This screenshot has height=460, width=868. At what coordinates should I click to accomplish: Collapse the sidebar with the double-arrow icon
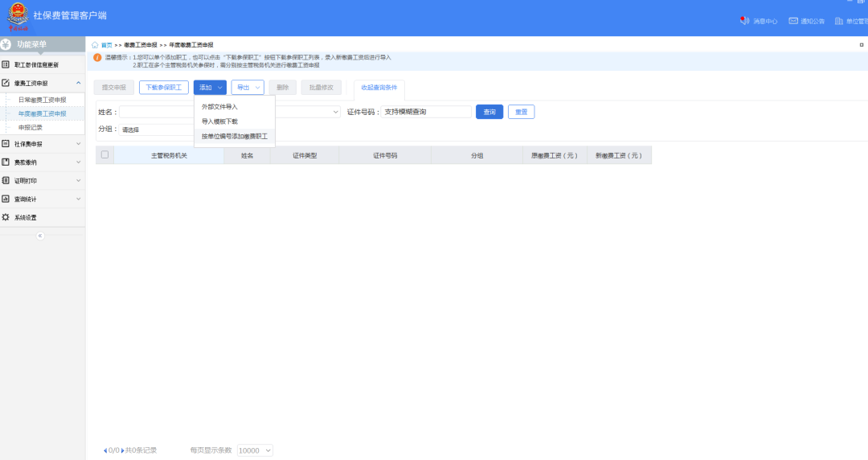[40, 236]
